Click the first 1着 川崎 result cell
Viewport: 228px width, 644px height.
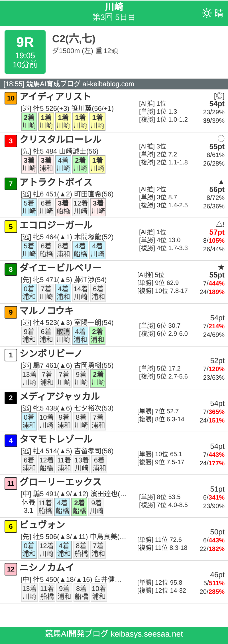pyautogui.click(x=46, y=121)
